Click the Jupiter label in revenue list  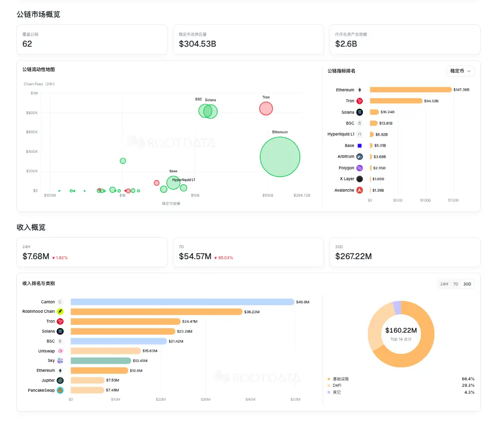point(48,380)
